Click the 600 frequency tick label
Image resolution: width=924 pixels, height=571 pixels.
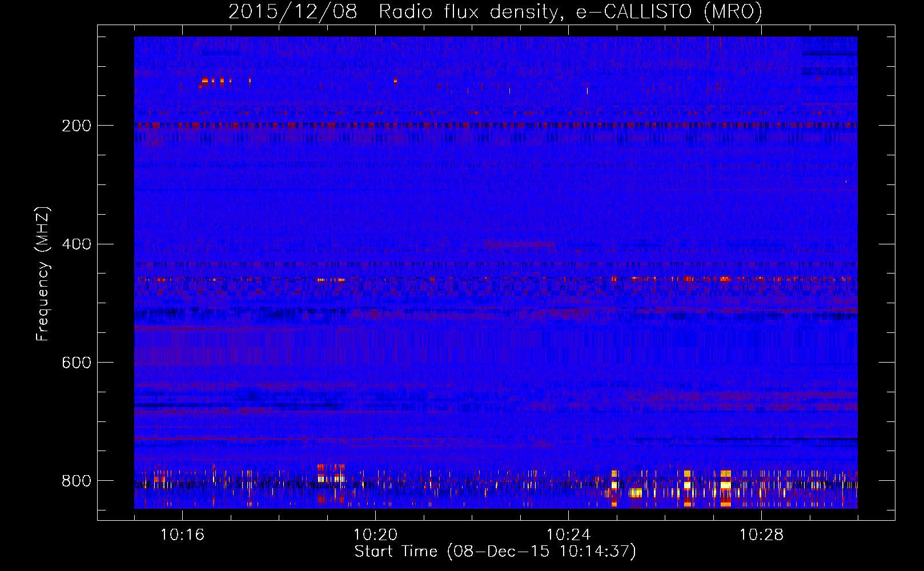click(x=76, y=363)
